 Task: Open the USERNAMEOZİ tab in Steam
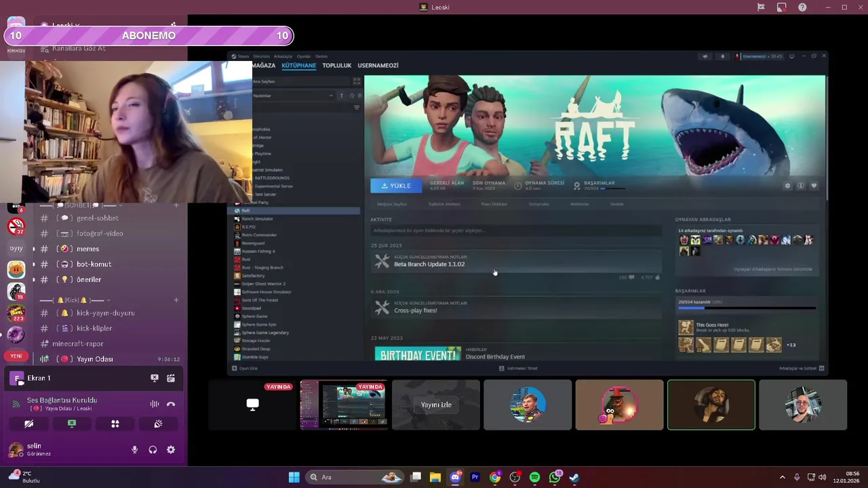[378, 66]
